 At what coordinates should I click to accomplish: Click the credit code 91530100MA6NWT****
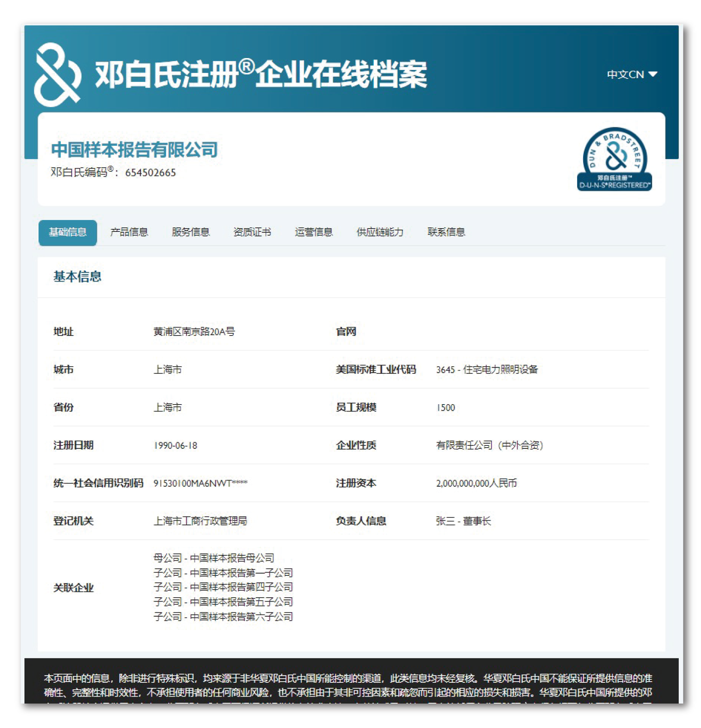click(x=200, y=484)
